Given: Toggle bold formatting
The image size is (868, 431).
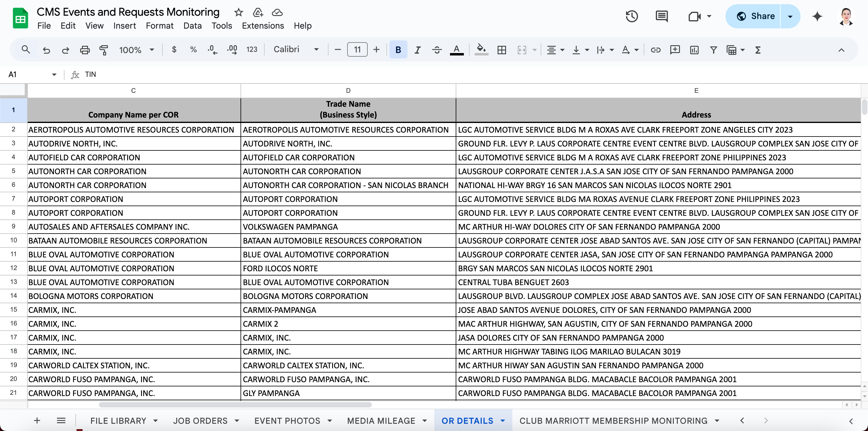Looking at the screenshot, I should 398,50.
